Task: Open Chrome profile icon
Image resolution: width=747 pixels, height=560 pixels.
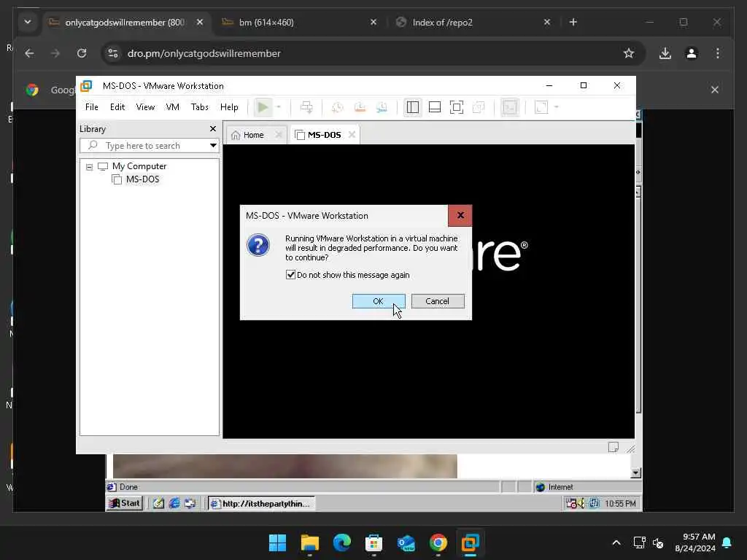Action: [x=692, y=53]
